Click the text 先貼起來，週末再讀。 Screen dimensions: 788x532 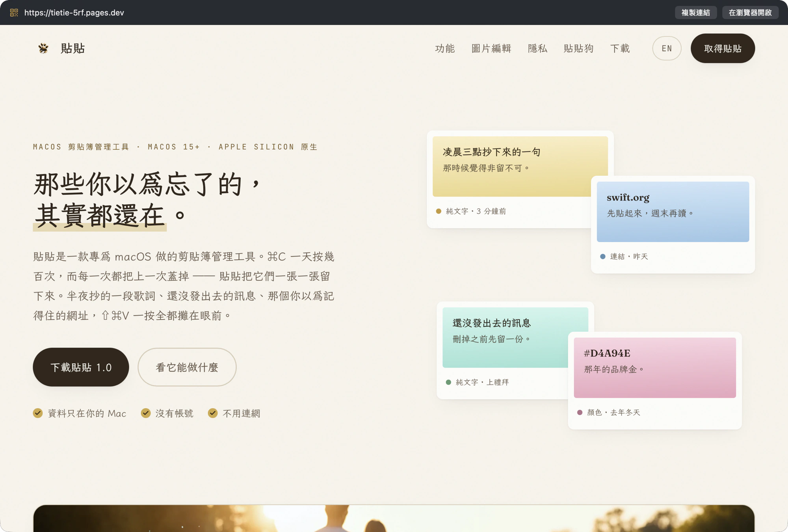[651, 214]
